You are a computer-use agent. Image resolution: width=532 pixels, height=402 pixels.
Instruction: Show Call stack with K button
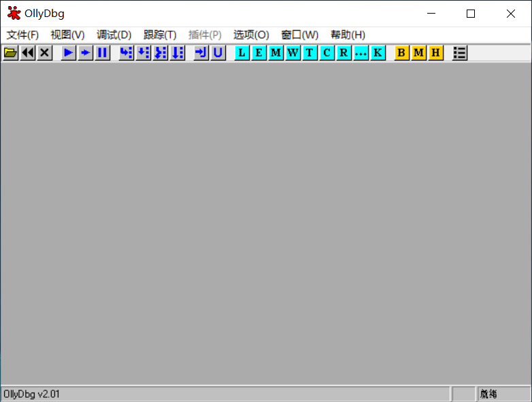(378, 53)
